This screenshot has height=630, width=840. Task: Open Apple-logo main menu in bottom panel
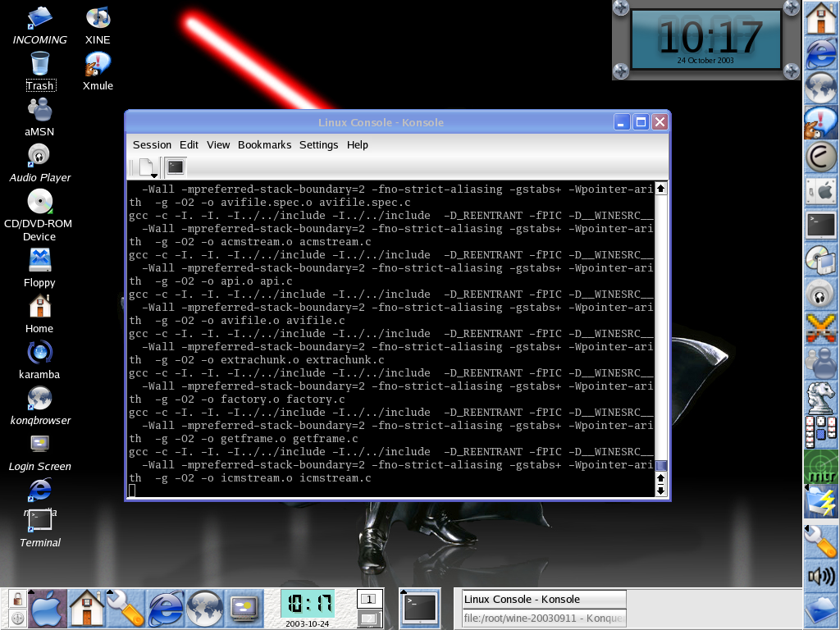tap(47, 608)
